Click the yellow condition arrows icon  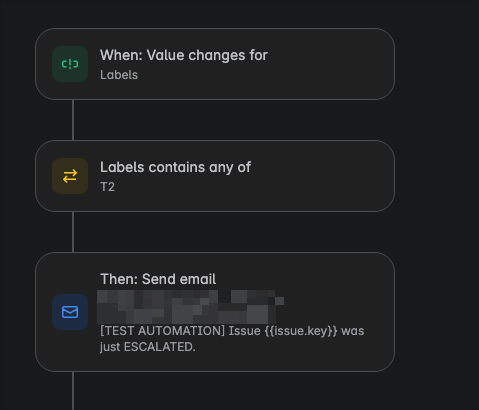[70, 176]
